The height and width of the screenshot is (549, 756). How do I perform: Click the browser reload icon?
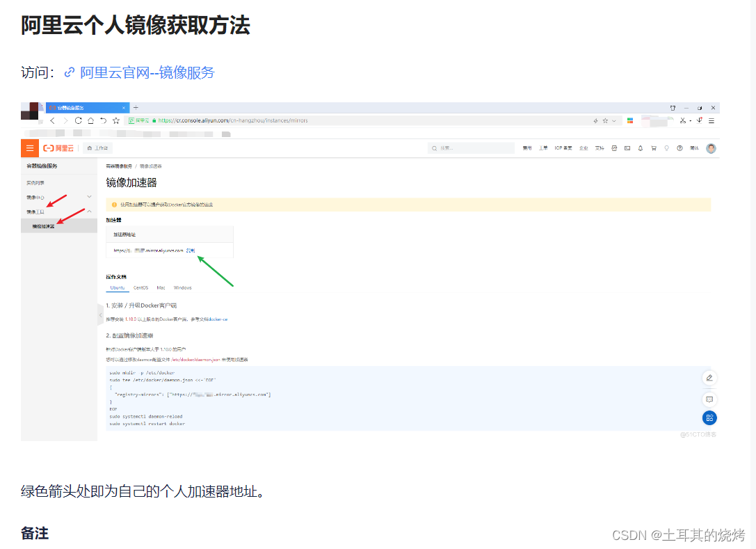coord(78,120)
